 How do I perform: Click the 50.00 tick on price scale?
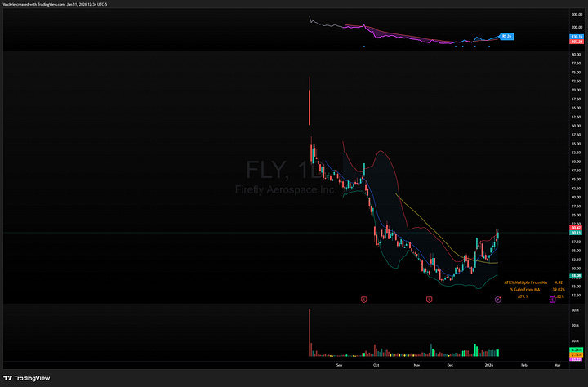[577, 162]
